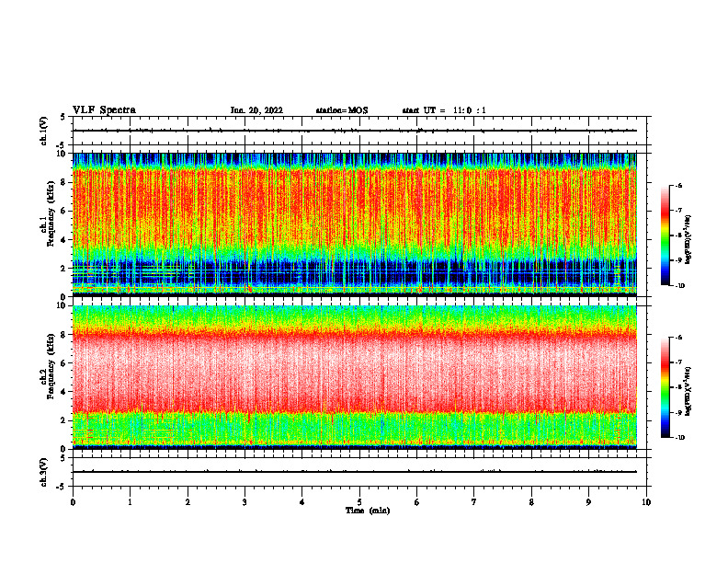Click inside the ch.2 spectrogram panel
The image size is (728, 563).
355,377
